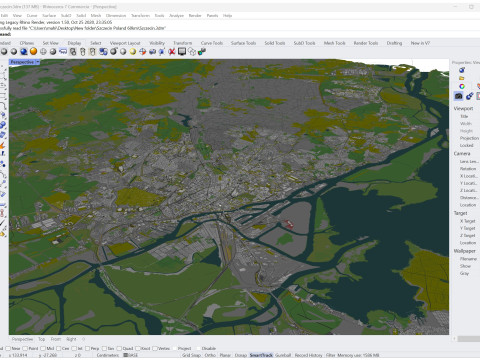Open the Perspective viewport title dropdown arrow
480x360 pixels.
(x=38, y=62)
